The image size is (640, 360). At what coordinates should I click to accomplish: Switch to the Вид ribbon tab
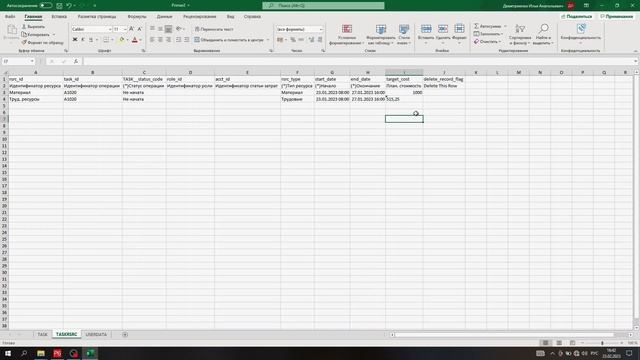[x=231, y=17]
